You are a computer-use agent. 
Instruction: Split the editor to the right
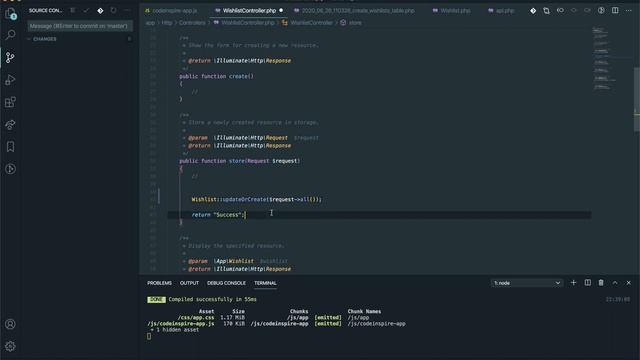tap(615, 11)
